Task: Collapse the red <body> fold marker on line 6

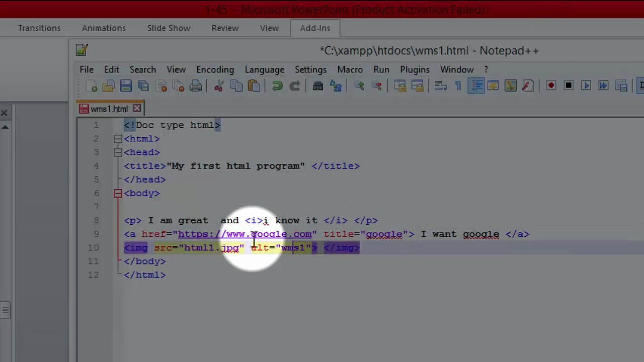Action: [118, 193]
